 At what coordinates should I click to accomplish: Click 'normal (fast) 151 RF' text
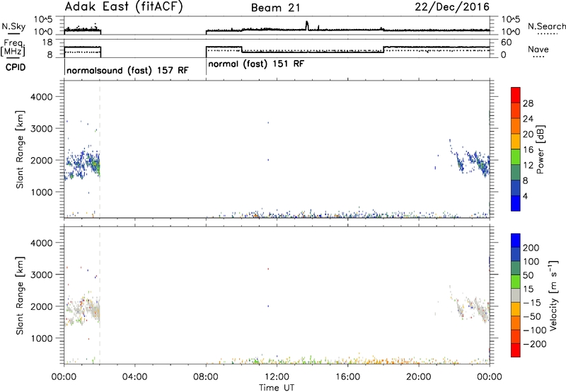[x=256, y=64]
